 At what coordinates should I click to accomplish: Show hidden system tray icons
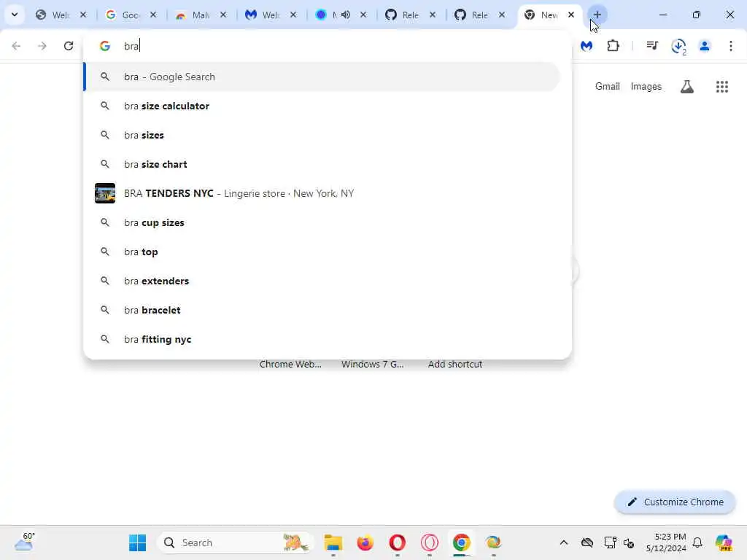pos(564,542)
